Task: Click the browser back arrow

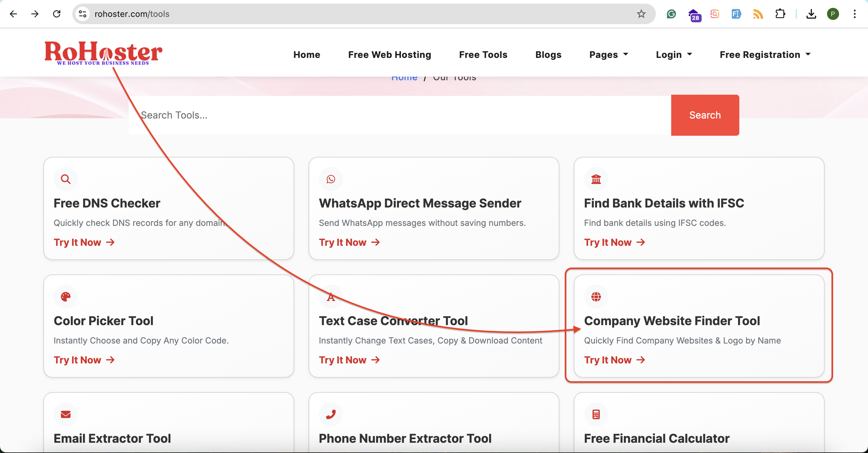Action: (14, 14)
